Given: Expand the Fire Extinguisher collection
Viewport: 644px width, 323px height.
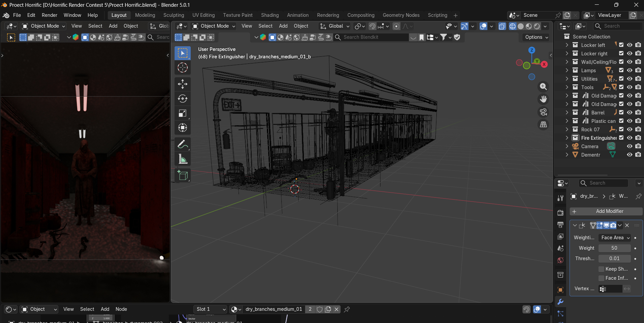Looking at the screenshot, I should click(567, 138).
